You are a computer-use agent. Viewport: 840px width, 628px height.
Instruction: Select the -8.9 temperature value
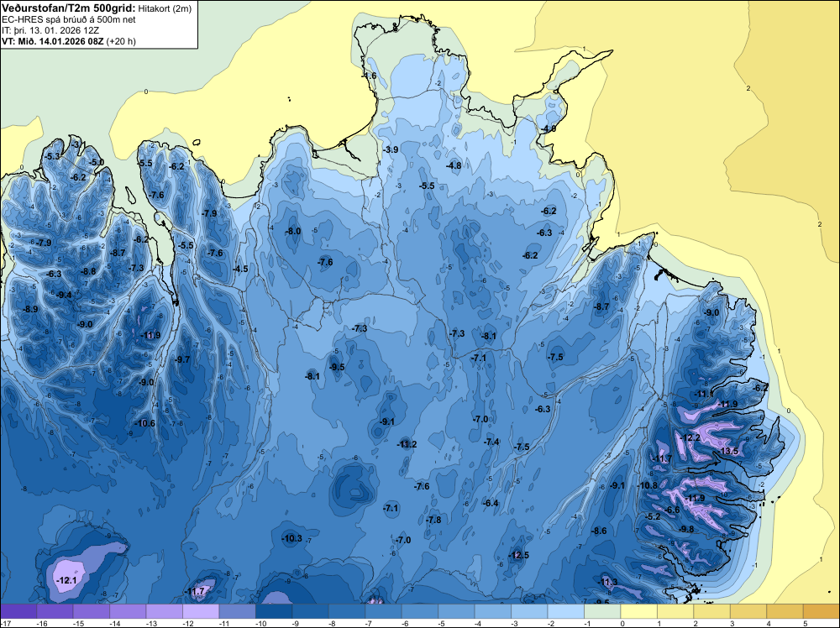tap(30, 310)
